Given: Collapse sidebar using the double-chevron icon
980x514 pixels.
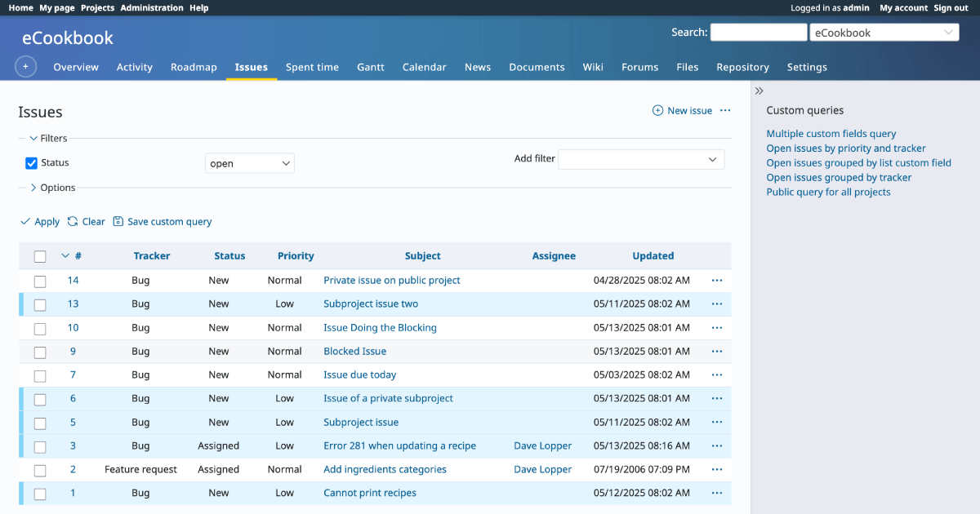Looking at the screenshot, I should (759, 91).
